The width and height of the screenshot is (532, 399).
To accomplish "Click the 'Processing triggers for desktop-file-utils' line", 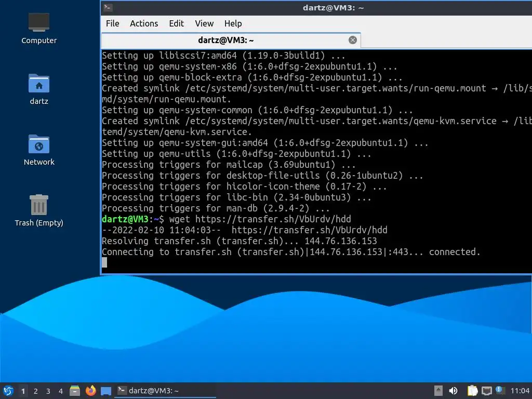I will [262, 176].
